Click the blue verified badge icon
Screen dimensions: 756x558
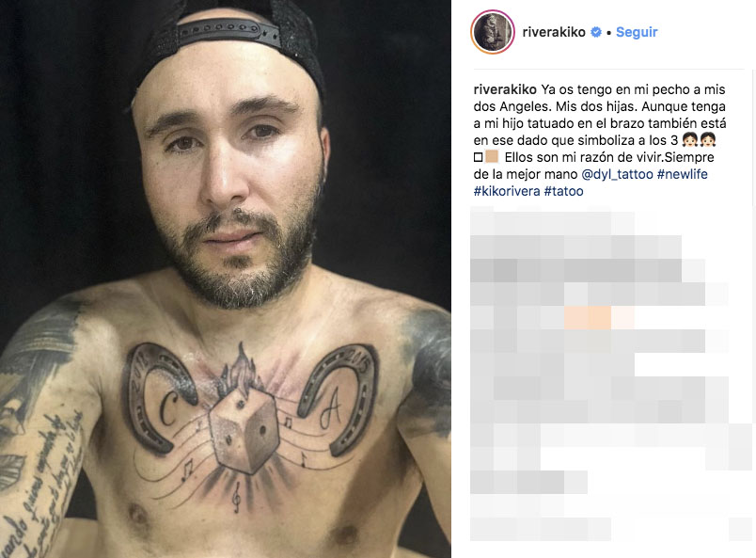click(596, 32)
